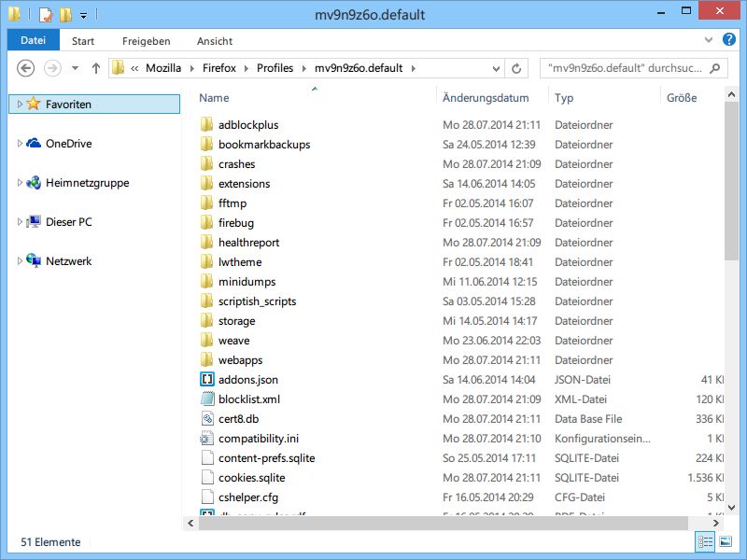Screen dimensions: 747x560
Task: Click the webapps folder name
Action: [x=241, y=360]
